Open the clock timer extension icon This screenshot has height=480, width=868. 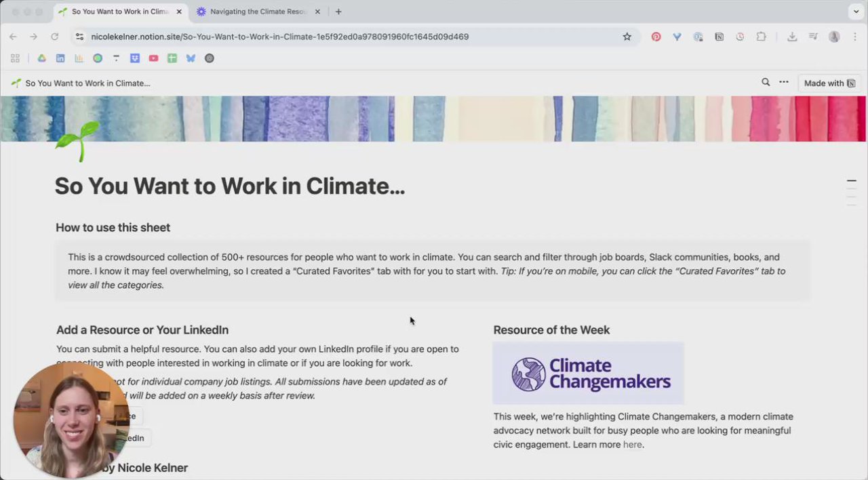click(740, 37)
